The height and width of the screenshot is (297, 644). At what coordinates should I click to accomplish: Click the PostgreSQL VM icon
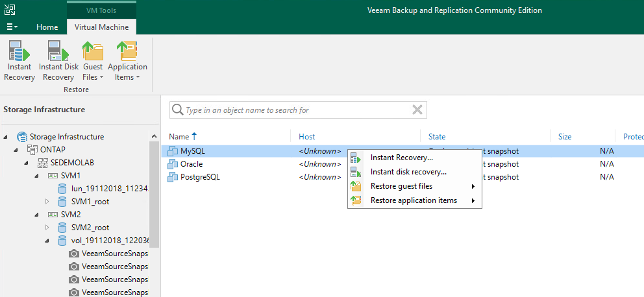173,177
